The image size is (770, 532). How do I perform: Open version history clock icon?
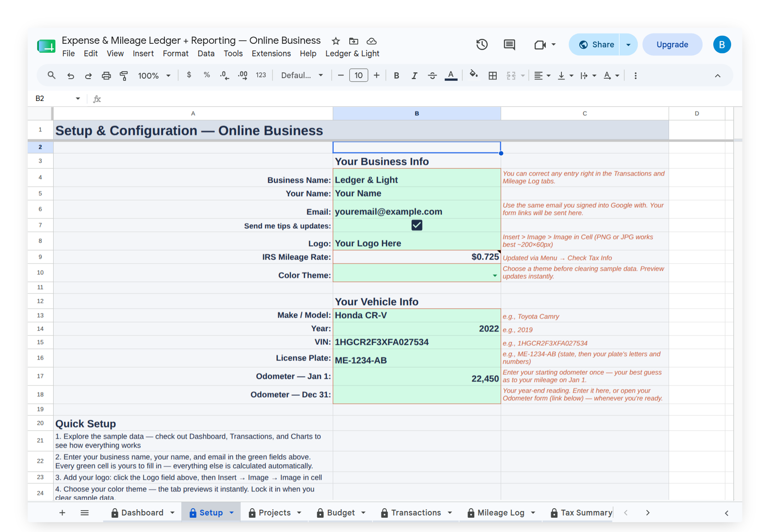point(482,44)
